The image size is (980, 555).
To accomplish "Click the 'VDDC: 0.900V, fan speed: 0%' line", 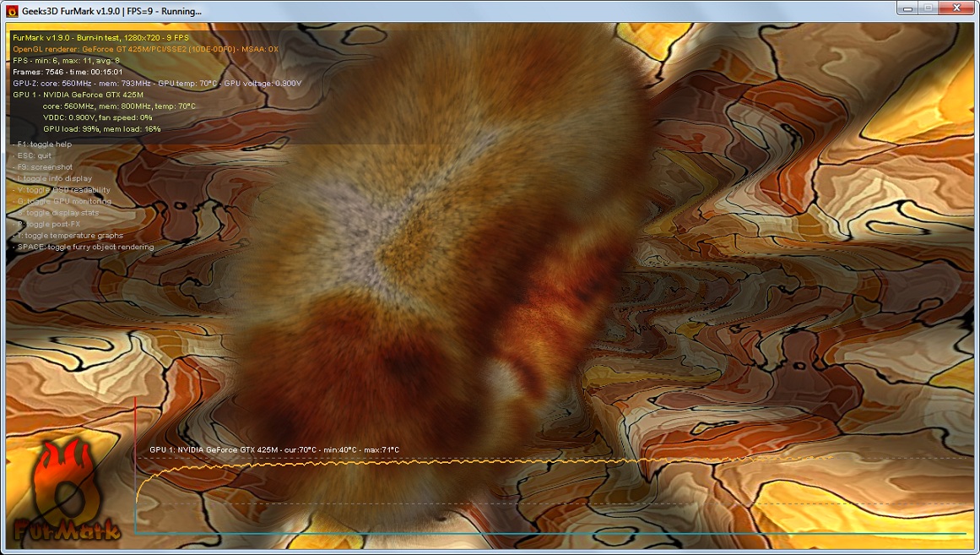I will click(x=98, y=117).
